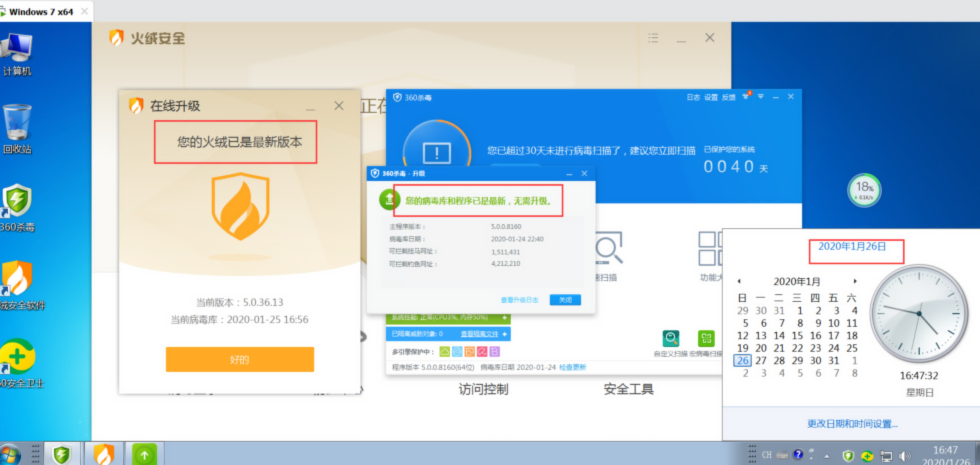Start 自定义扫描 in 360杀毒
Screen dimensions: 980x465
point(671,344)
